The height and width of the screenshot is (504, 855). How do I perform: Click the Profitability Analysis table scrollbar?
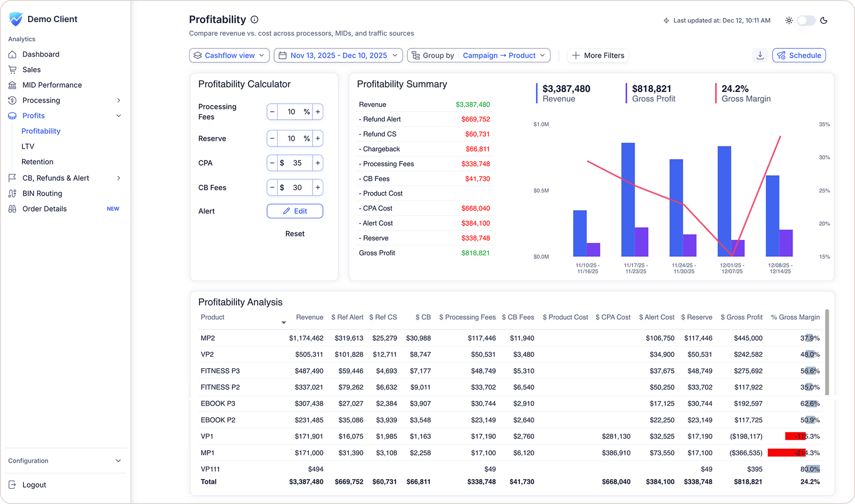point(827,352)
